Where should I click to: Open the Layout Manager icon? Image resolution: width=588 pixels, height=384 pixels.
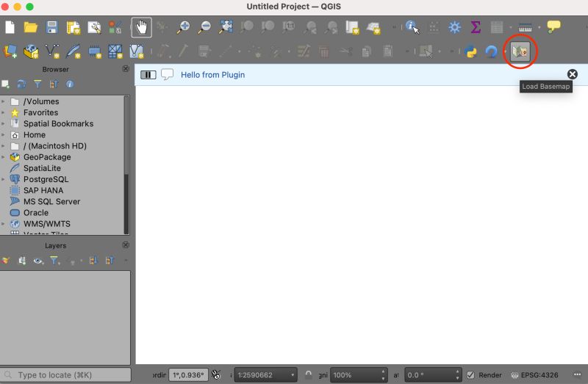tap(94, 27)
